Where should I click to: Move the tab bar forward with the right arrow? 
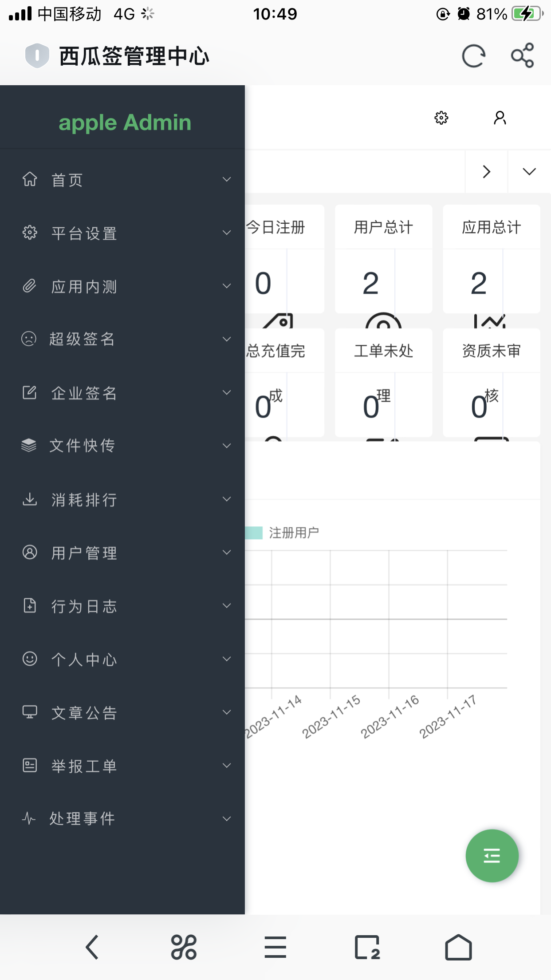point(487,171)
